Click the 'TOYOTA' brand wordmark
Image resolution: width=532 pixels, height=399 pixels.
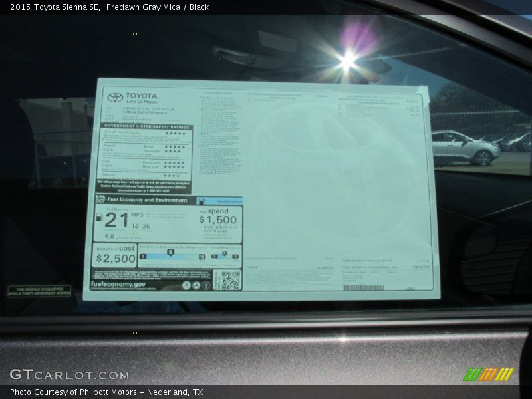142,96
